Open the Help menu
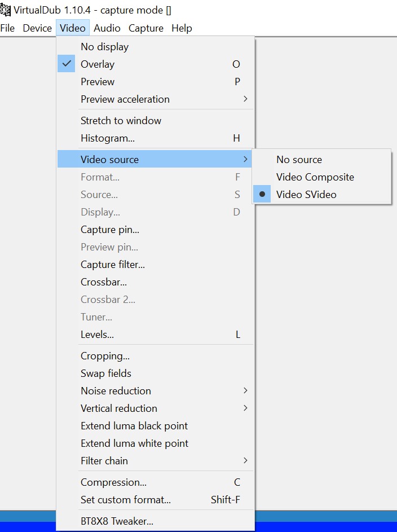Viewport: 397px width, 532px height. pos(182,28)
